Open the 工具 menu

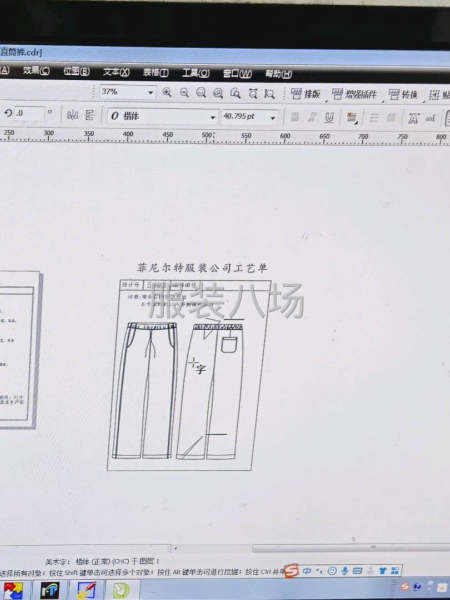pyautogui.click(x=196, y=73)
